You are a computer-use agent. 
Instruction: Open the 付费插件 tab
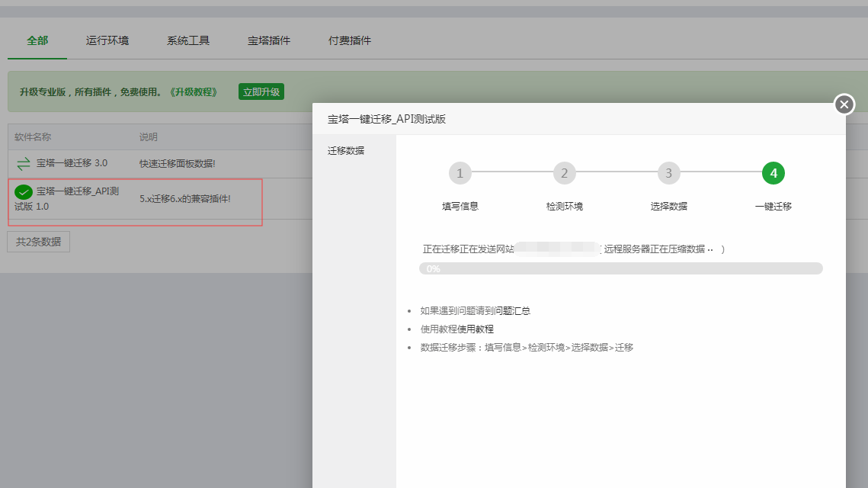pyautogui.click(x=349, y=40)
